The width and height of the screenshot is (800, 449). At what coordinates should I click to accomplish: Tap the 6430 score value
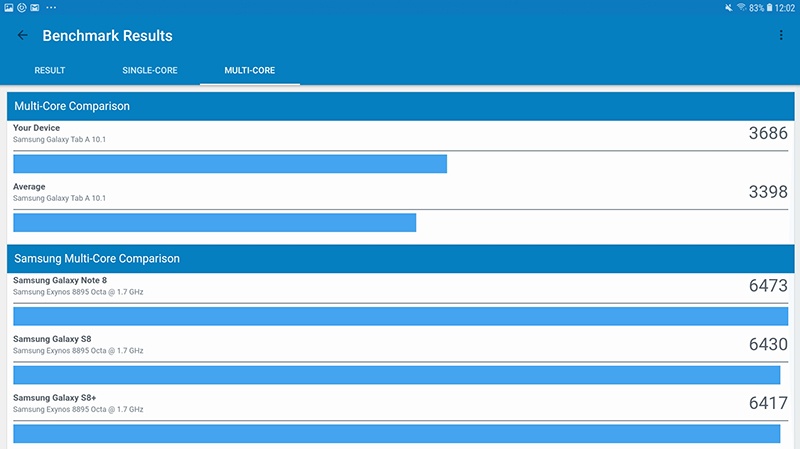(768, 344)
